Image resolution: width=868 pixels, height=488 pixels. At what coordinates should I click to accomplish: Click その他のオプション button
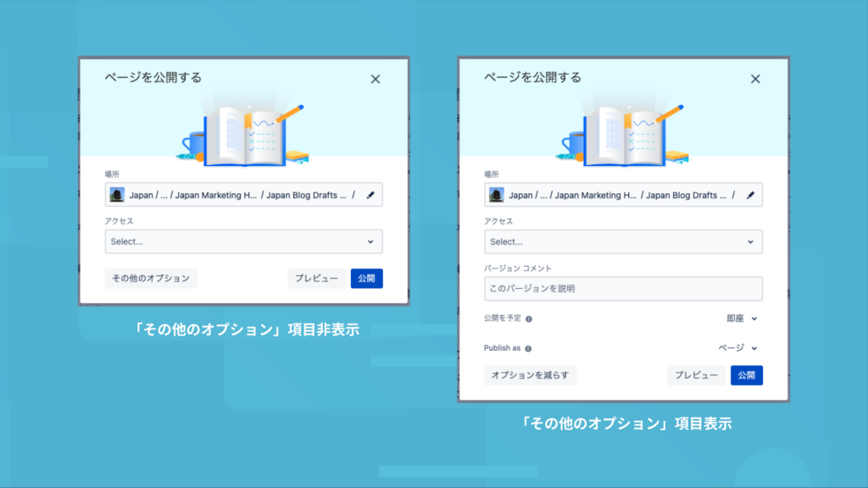point(151,278)
